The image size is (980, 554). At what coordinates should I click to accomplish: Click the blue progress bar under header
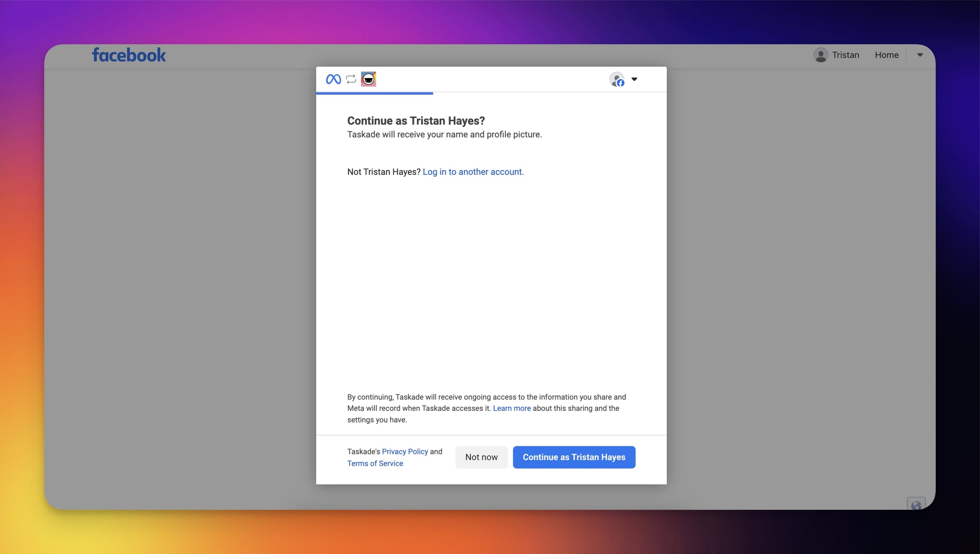tap(374, 93)
